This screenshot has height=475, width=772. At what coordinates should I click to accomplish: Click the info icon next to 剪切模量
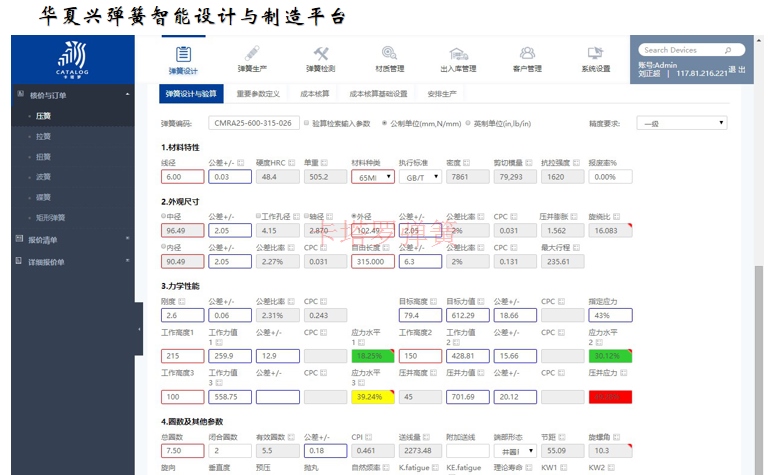tap(529, 162)
